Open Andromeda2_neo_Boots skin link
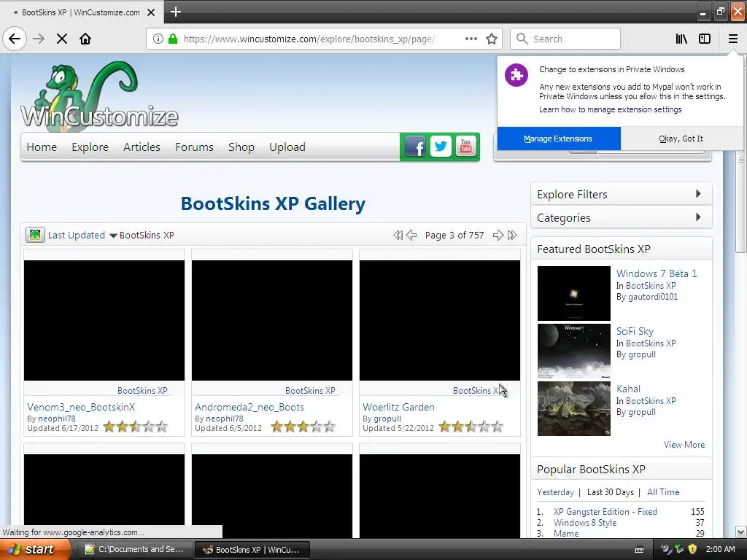 (x=249, y=407)
